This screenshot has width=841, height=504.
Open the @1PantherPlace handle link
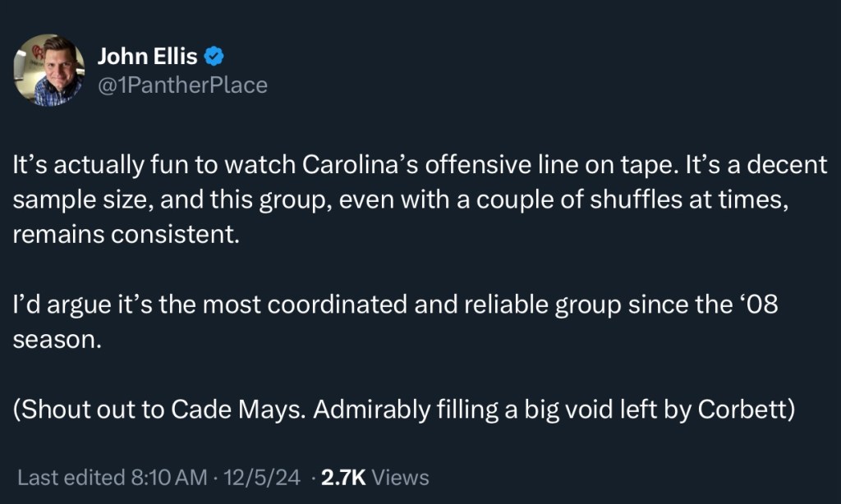(182, 85)
